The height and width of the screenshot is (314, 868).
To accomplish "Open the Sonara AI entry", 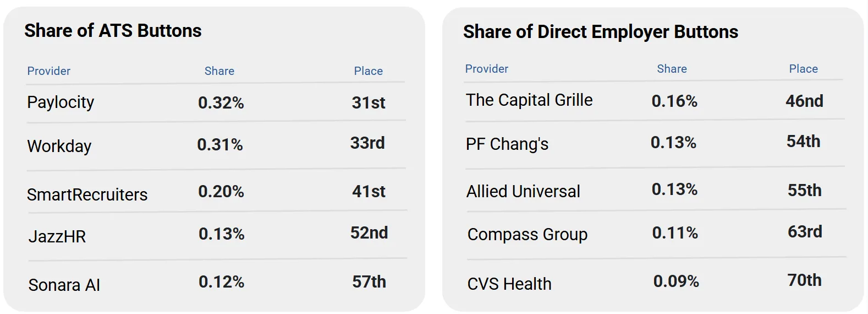I will coord(64,285).
